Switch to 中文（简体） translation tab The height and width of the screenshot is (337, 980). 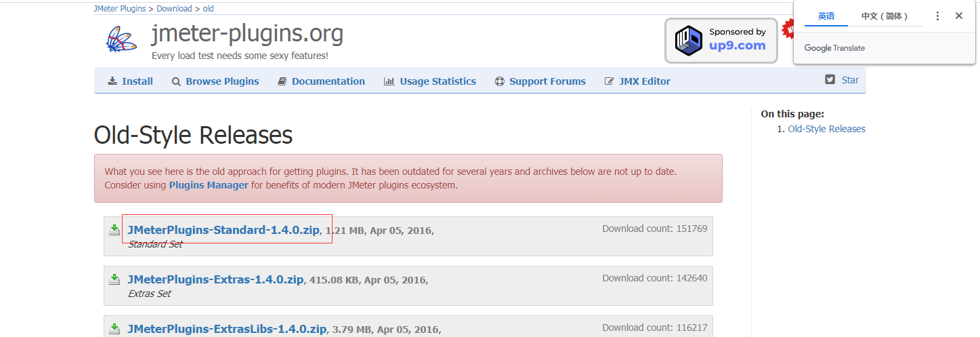[886, 16]
